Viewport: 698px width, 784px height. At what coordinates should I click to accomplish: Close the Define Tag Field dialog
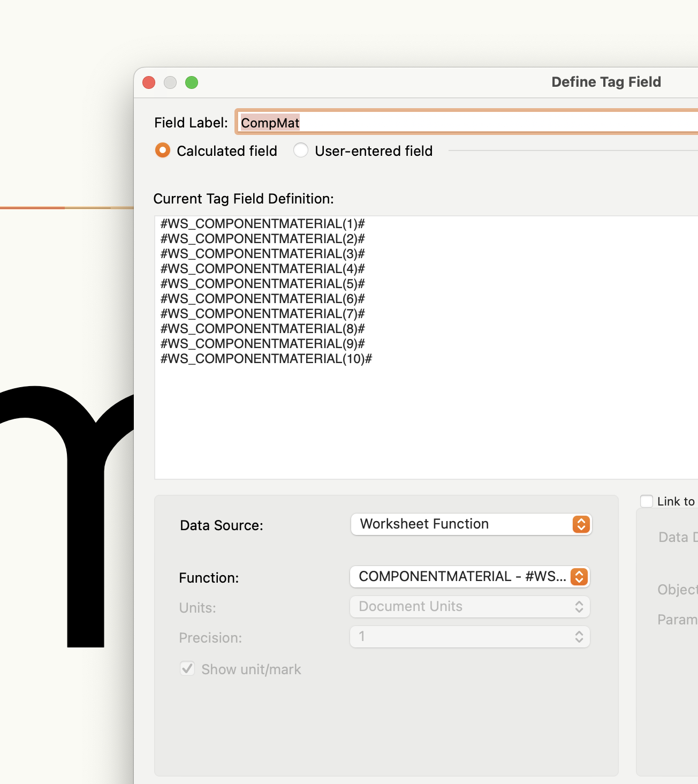coord(149,82)
